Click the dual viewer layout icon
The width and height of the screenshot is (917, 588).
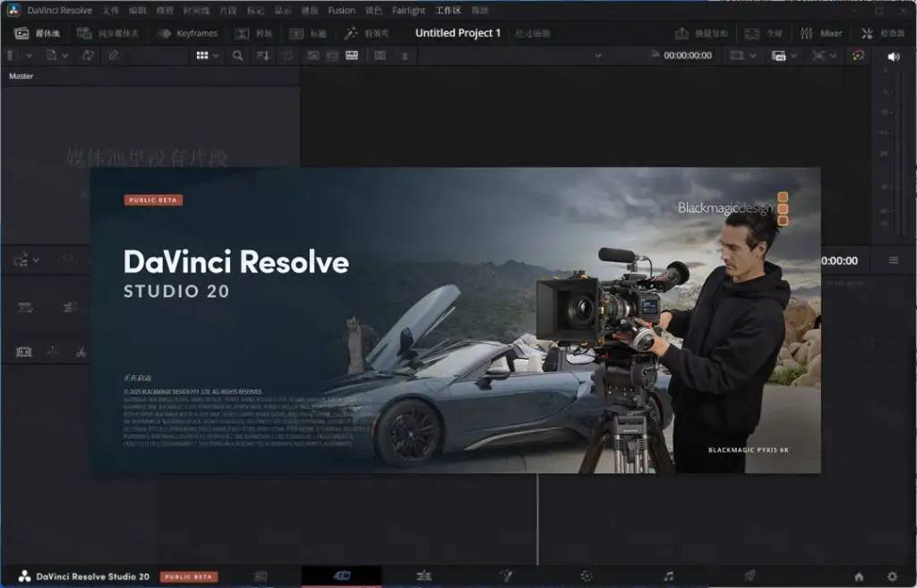[x=380, y=55]
